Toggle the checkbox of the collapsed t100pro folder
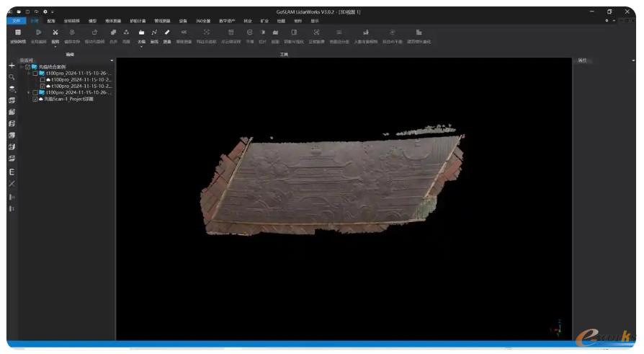The width and height of the screenshot is (644, 354). tap(35, 93)
